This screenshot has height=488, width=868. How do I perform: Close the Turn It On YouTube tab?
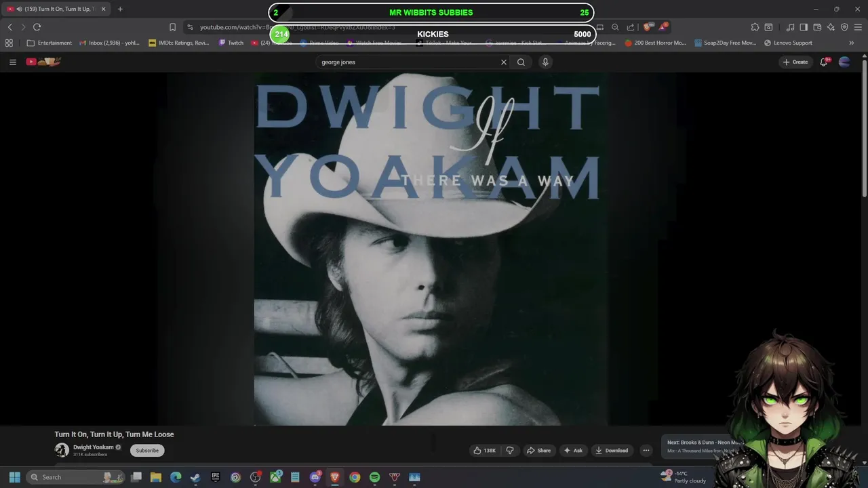tap(104, 9)
